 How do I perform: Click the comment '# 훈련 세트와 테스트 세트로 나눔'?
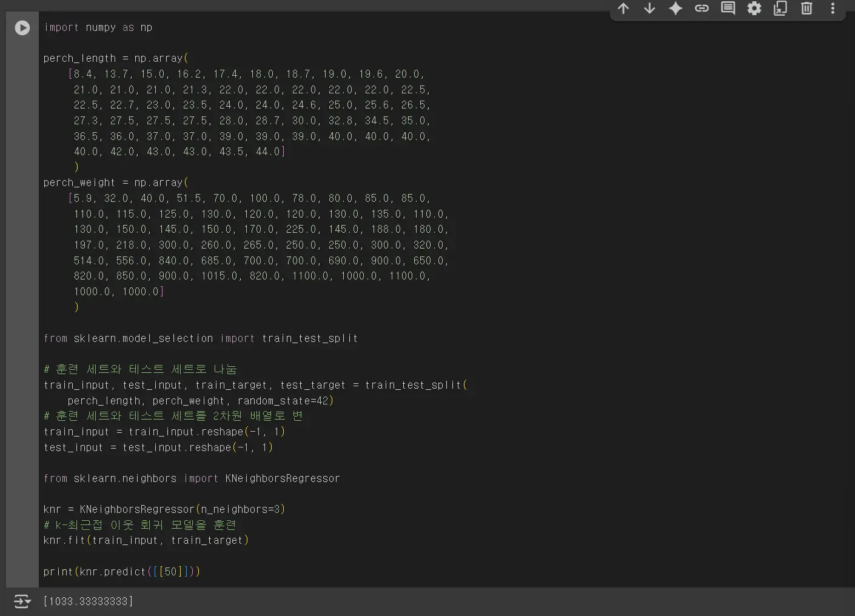point(140,369)
